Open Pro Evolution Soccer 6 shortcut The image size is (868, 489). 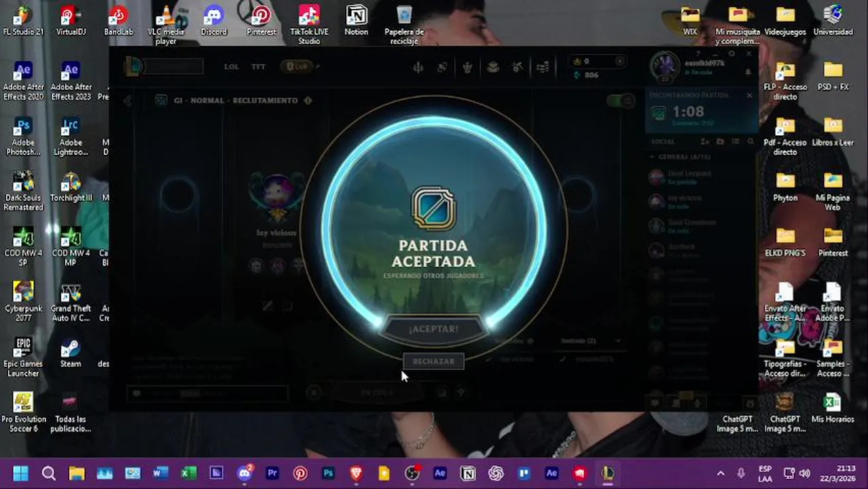pos(23,413)
